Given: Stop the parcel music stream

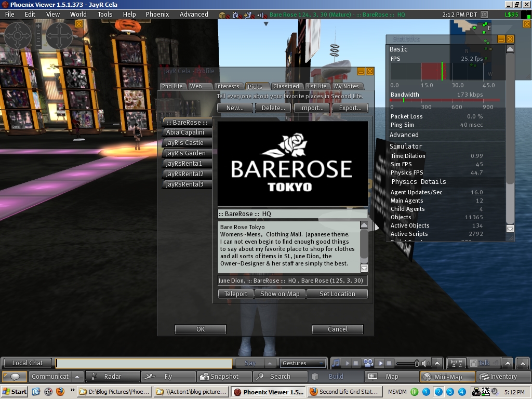Looking at the screenshot, I should click(355, 363).
